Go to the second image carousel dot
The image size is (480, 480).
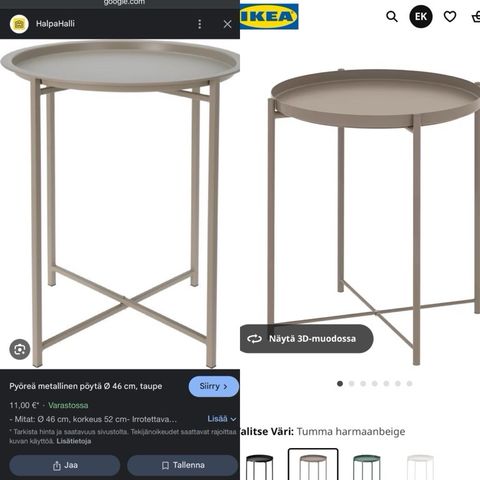point(351,384)
